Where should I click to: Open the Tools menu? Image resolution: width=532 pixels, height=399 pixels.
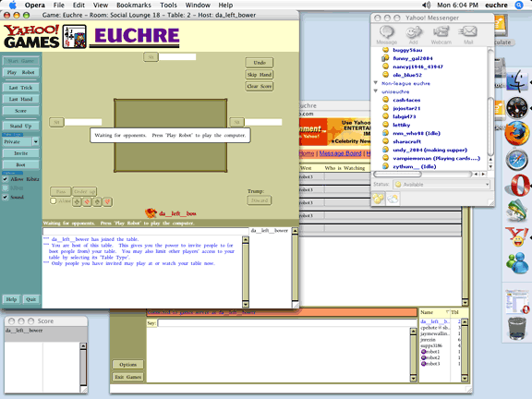click(x=168, y=6)
